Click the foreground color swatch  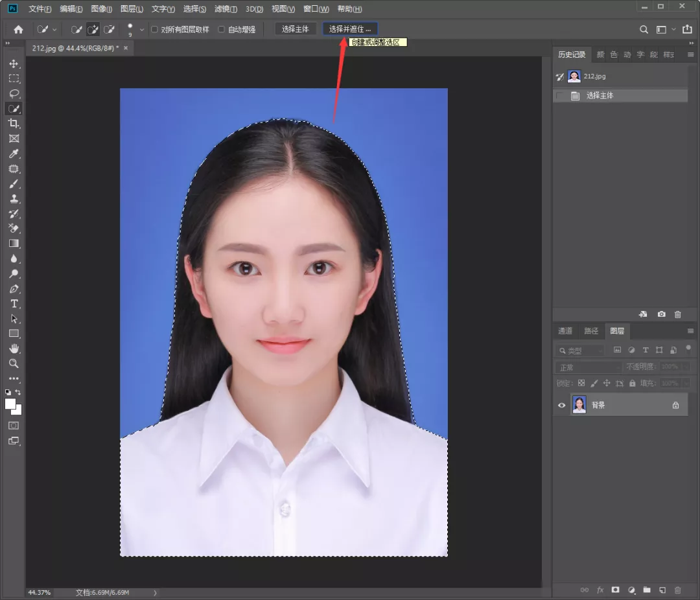10,404
